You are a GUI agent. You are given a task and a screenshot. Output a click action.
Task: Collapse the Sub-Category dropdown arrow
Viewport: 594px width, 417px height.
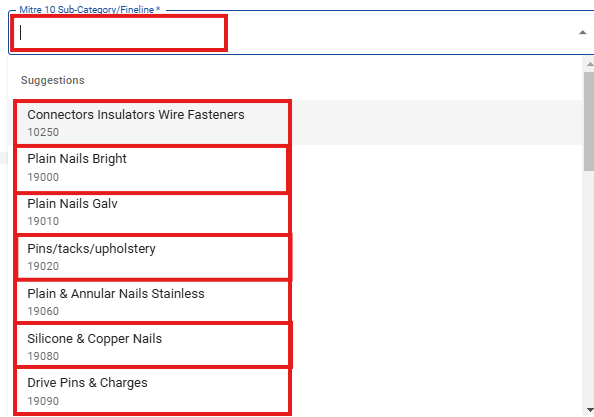[583, 33]
